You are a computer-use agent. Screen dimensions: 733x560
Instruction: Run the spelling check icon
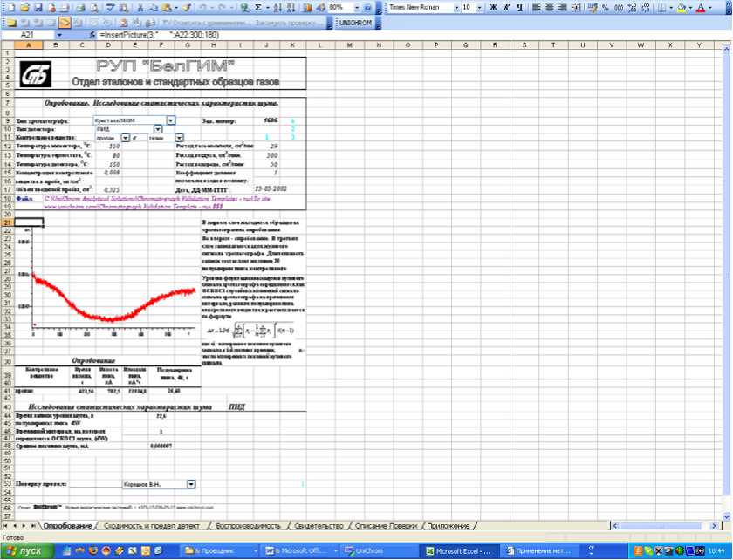pyautogui.click(x=110, y=8)
